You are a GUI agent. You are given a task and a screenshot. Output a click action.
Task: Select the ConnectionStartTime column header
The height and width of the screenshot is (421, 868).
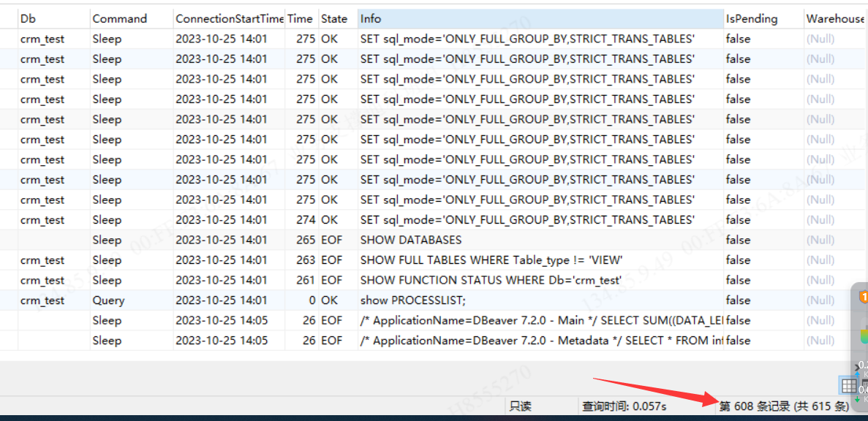pos(229,19)
